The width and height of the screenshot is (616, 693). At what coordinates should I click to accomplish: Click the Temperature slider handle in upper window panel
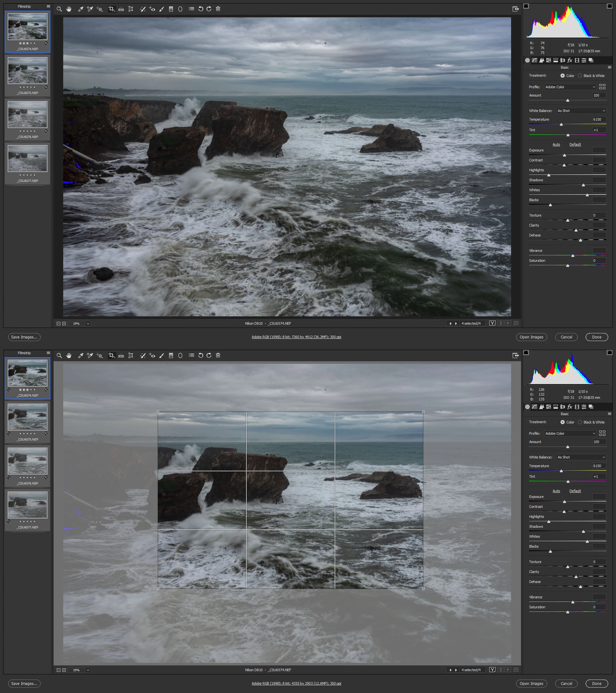click(561, 124)
